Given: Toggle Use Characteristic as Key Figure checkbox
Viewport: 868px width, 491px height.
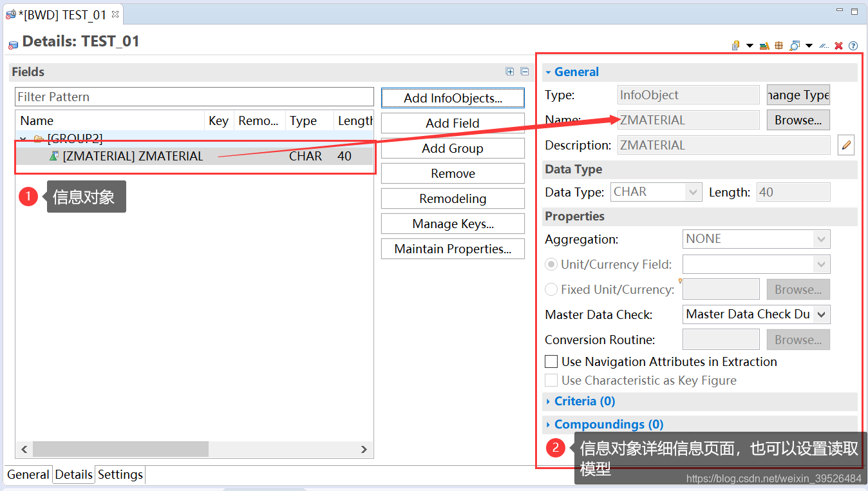Looking at the screenshot, I should click(x=551, y=380).
